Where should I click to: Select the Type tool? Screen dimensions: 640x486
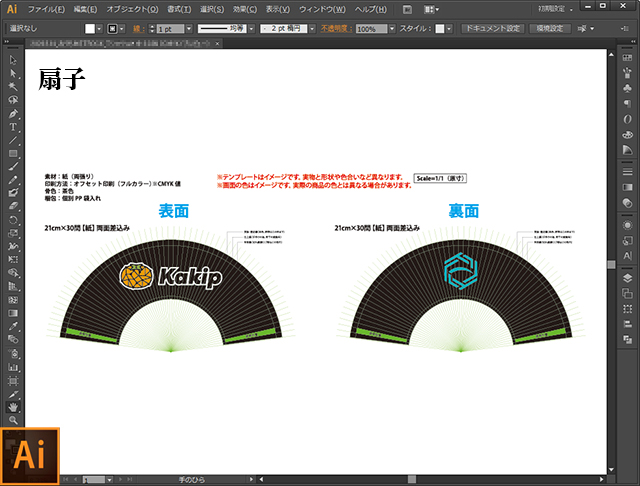[13, 127]
